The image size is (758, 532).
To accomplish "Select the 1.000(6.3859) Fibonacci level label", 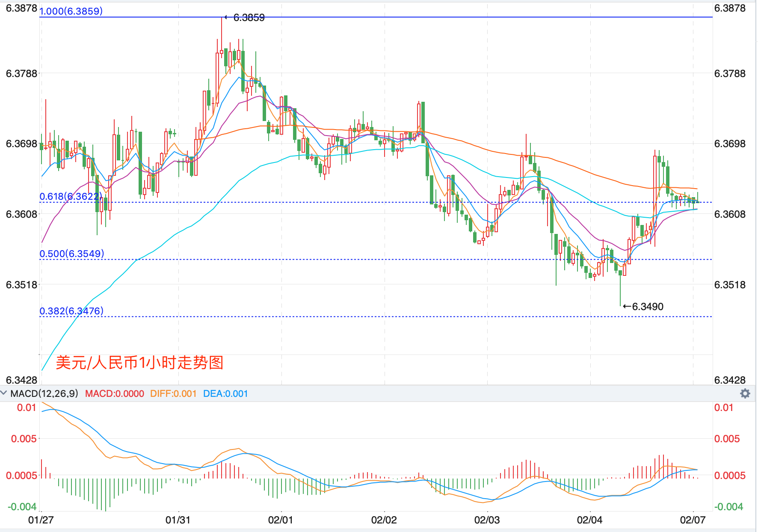I will click(x=71, y=11).
